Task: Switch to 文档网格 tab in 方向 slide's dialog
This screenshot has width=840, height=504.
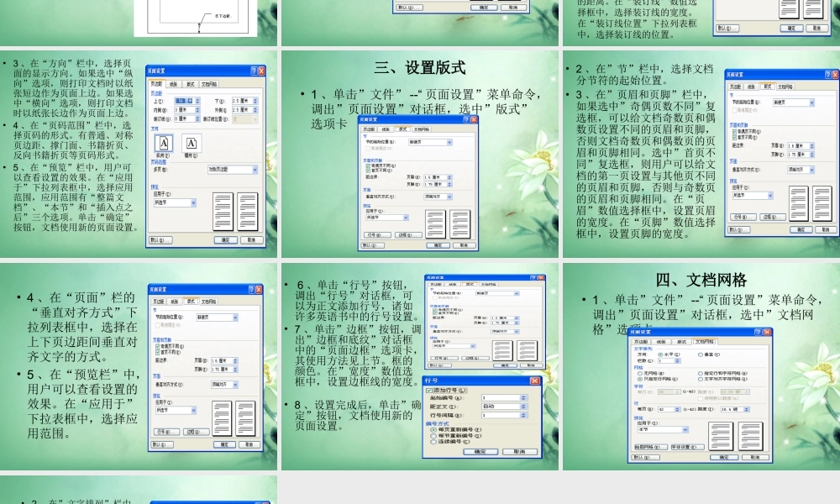Action: click(x=209, y=84)
